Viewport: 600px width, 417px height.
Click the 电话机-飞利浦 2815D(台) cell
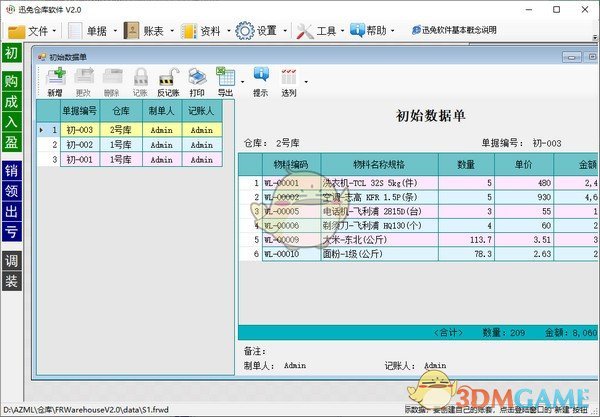point(379,212)
